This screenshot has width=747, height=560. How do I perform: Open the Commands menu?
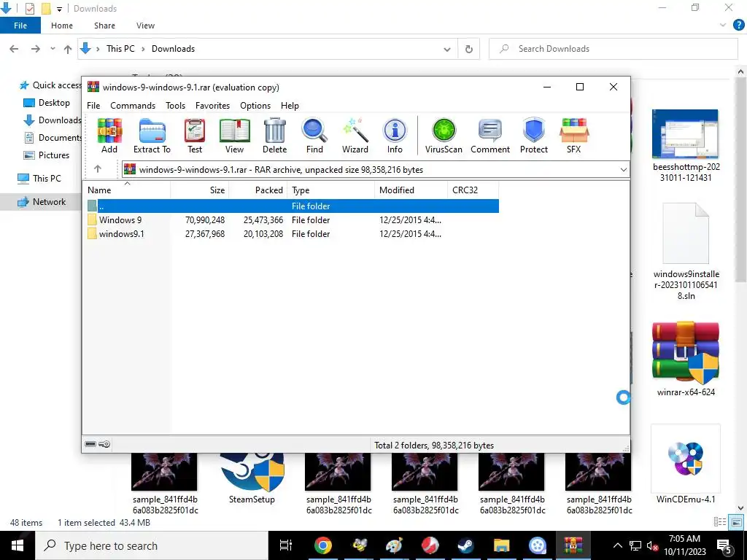pyautogui.click(x=133, y=105)
